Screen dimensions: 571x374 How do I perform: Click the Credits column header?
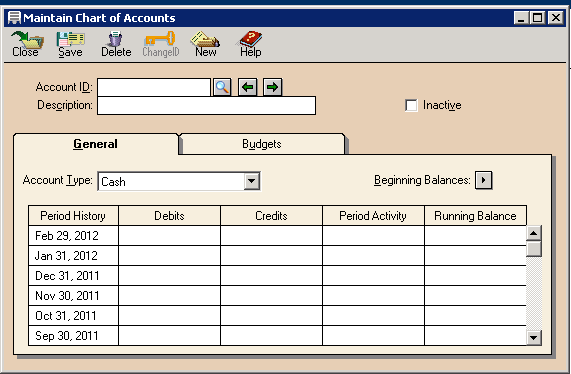pos(271,216)
